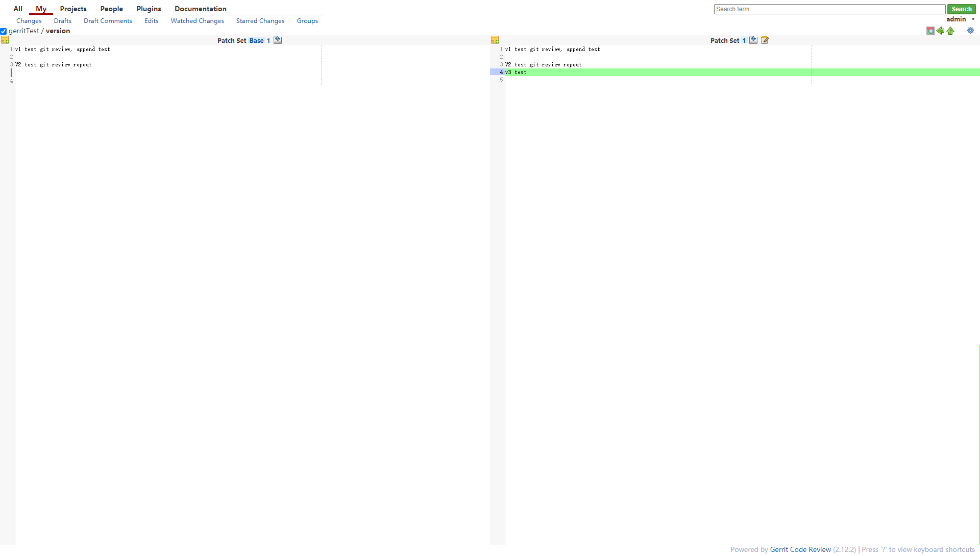Open Gerrit Code Review footer link
980x556 pixels.
click(800, 549)
